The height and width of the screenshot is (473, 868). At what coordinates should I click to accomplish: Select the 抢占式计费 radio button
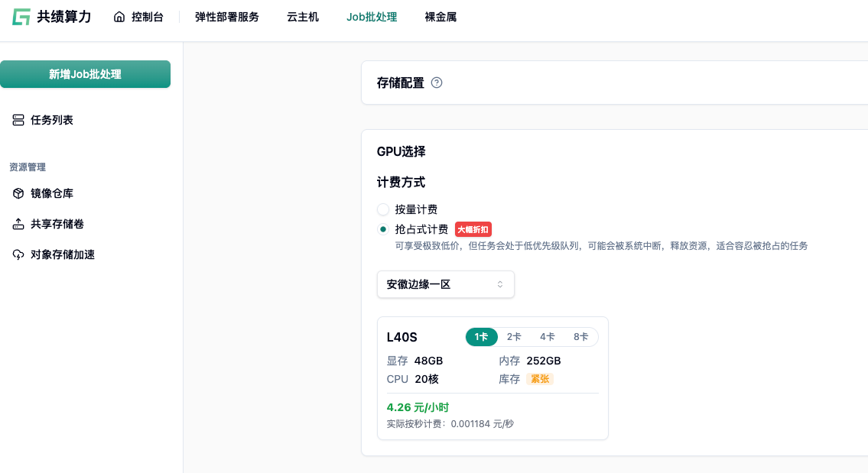click(383, 229)
